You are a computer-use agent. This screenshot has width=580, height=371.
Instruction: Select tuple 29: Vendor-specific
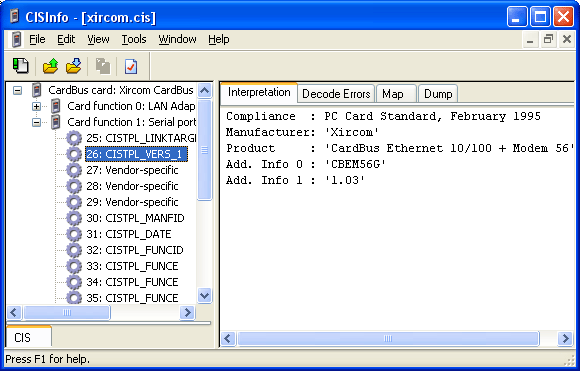132,202
